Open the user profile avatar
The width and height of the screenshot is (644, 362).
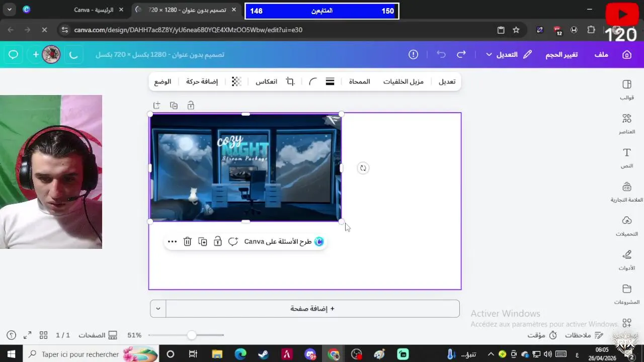point(51,54)
